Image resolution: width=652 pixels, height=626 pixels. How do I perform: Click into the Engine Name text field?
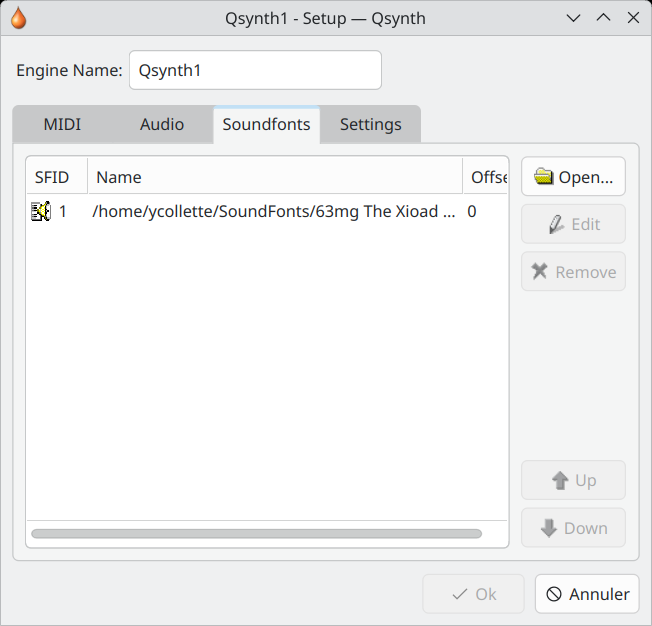coord(255,70)
